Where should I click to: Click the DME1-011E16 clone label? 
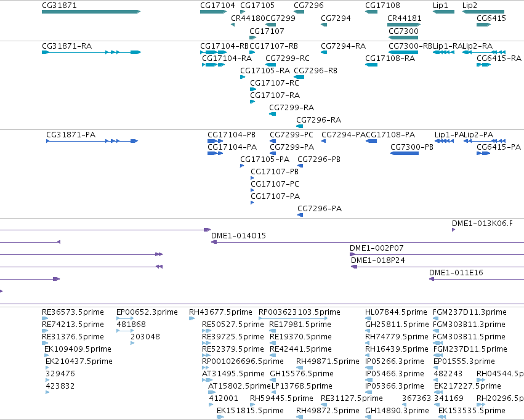[456, 273]
